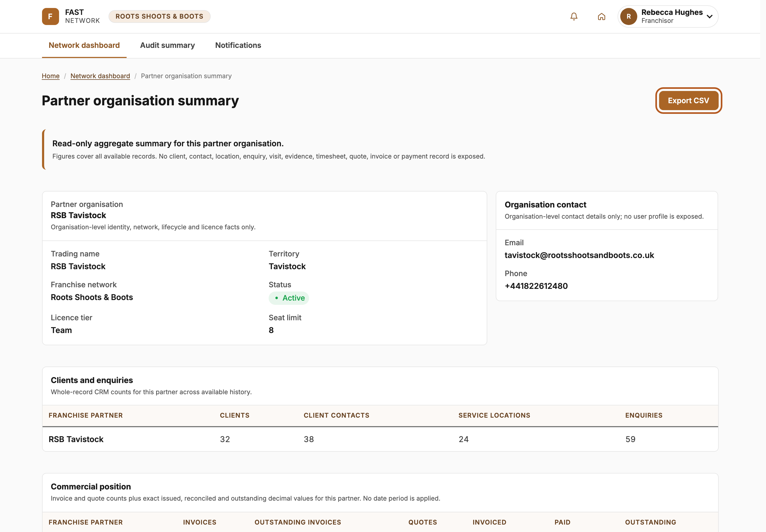This screenshot has width=766, height=532.
Task: Click the Active status badge
Action: click(x=289, y=298)
